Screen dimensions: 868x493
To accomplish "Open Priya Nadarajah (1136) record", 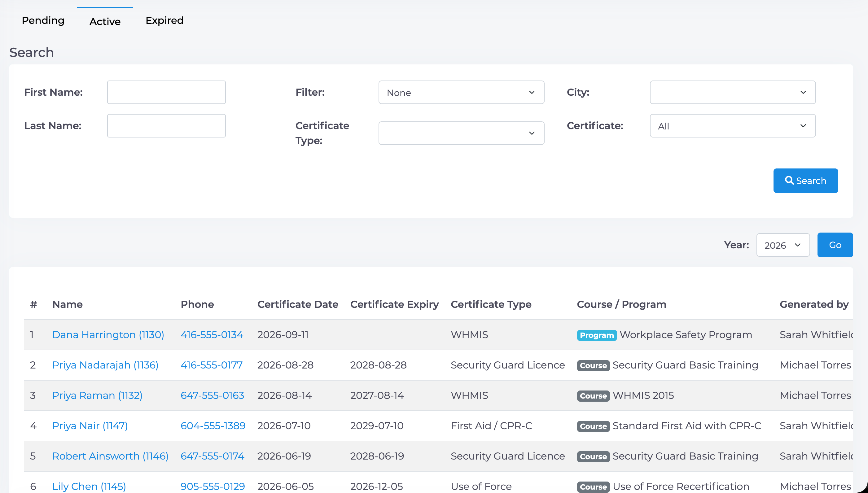I will 105,365.
